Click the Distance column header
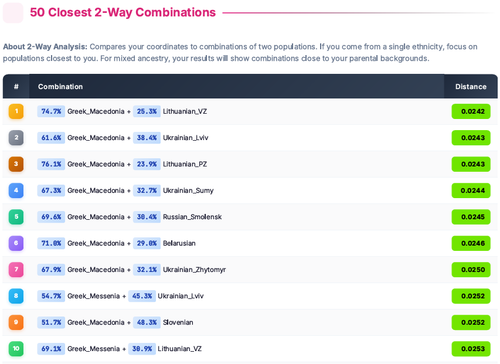 [x=471, y=86]
